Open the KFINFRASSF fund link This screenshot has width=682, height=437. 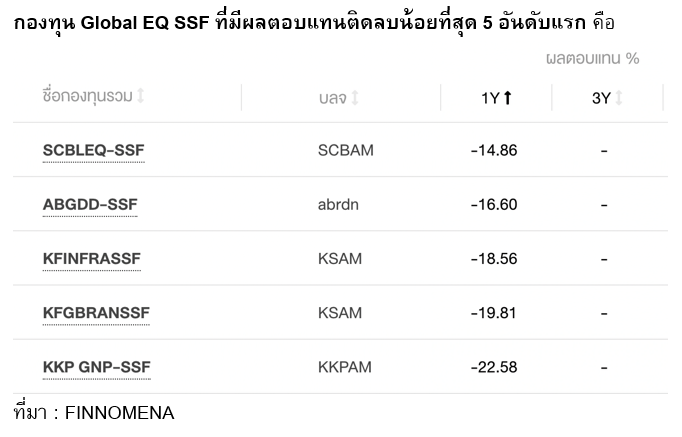pyautogui.click(x=92, y=258)
